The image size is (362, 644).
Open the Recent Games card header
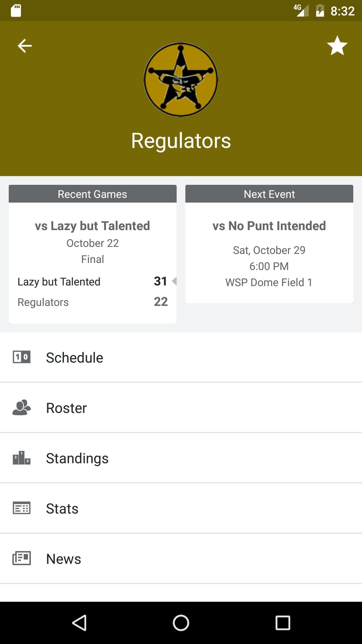pyautogui.click(x=93, y=194)
